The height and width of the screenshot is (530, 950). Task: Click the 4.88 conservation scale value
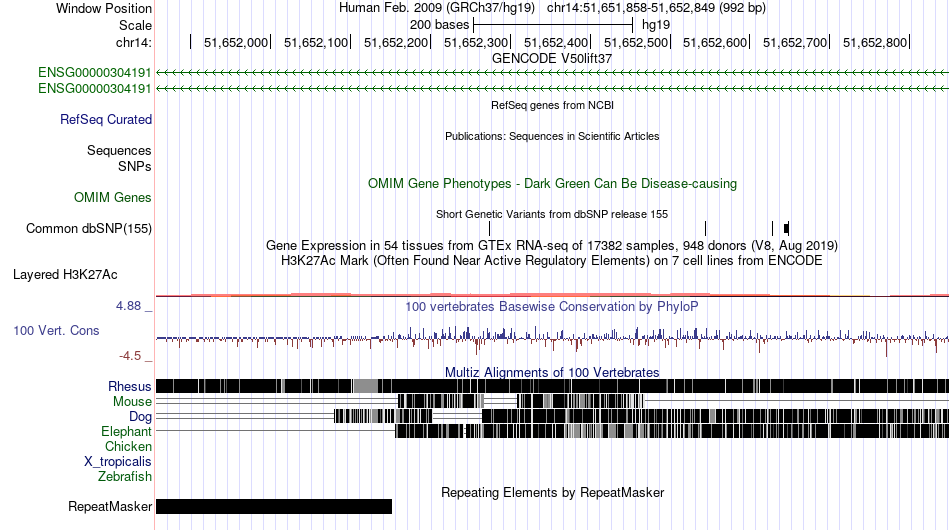pos(128,306)
